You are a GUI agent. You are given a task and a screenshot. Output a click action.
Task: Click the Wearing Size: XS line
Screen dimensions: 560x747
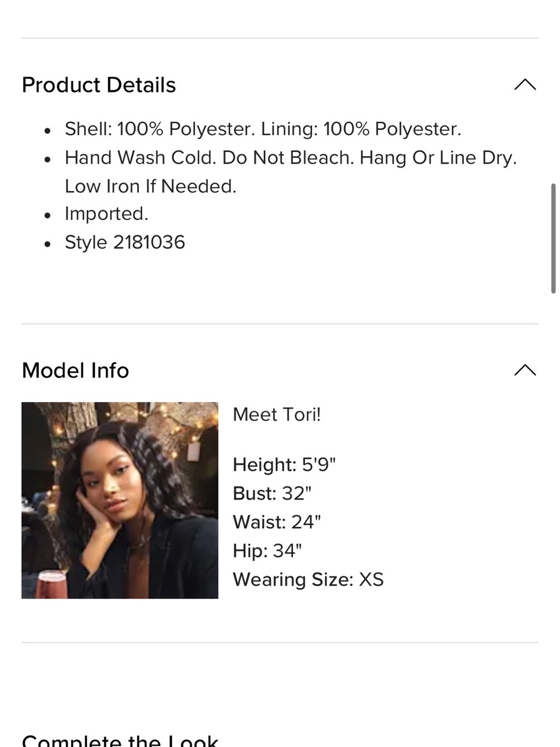click(x=308, y=579)
